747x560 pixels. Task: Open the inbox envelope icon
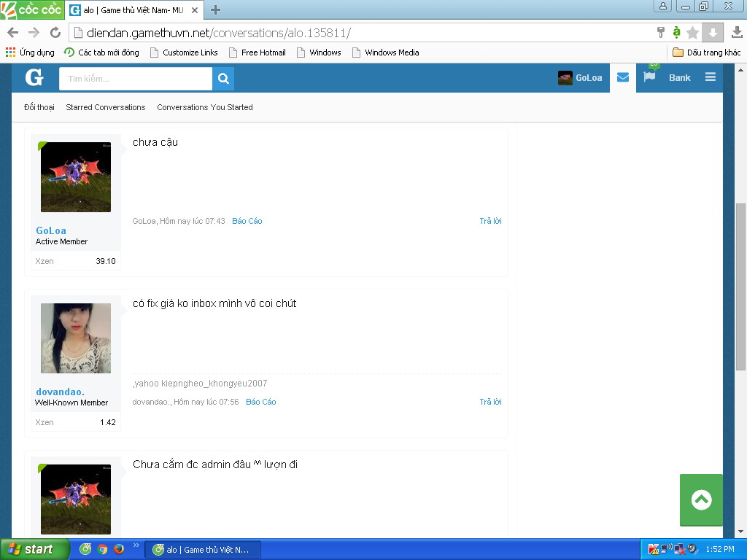[x=623, y=77]
